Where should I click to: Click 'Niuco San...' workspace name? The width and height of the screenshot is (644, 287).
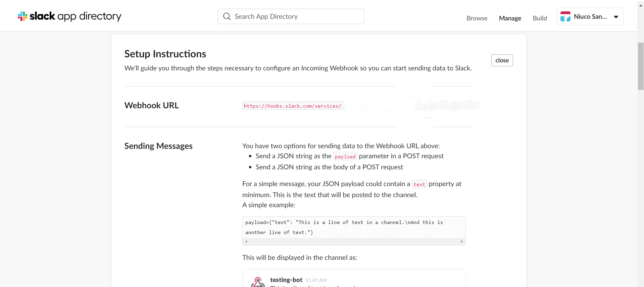point(590,16)
